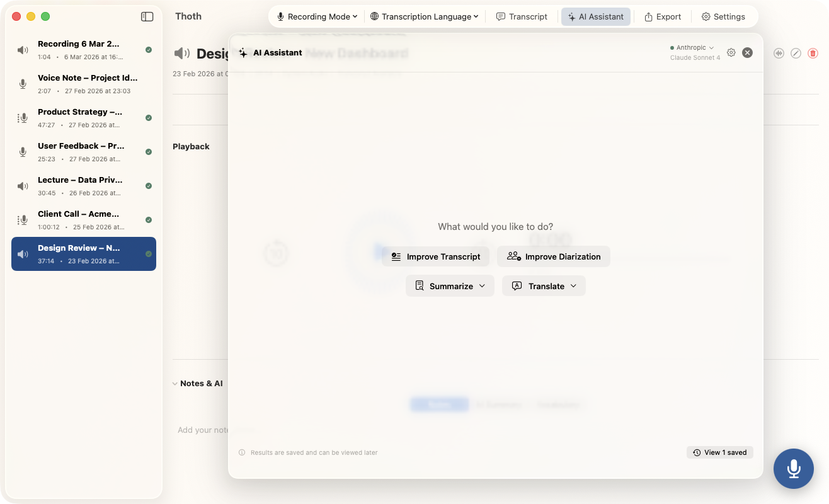Click the speaker icon on Recording 6 Mar
Screen dimensions: 829x504
23,50
